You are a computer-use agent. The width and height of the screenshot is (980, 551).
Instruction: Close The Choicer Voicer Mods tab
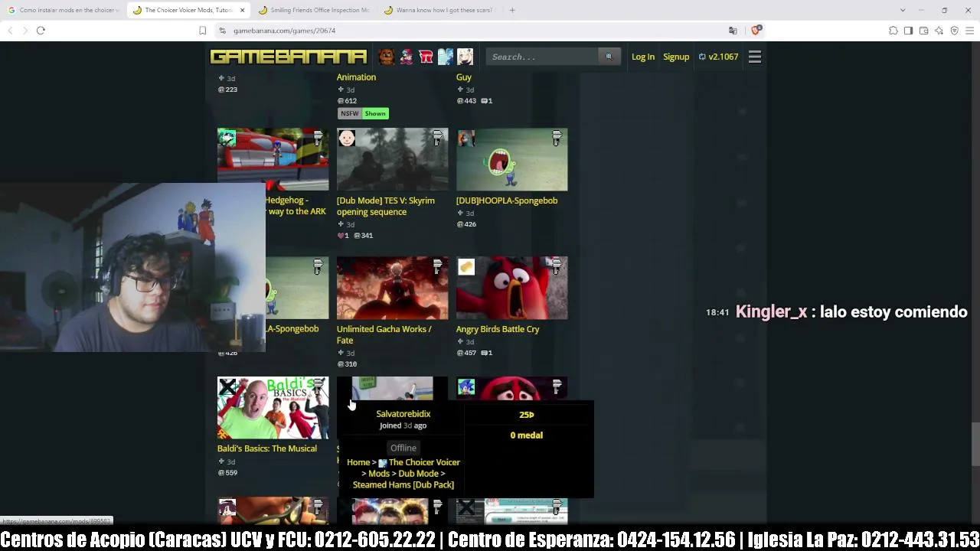coord(242,10)
